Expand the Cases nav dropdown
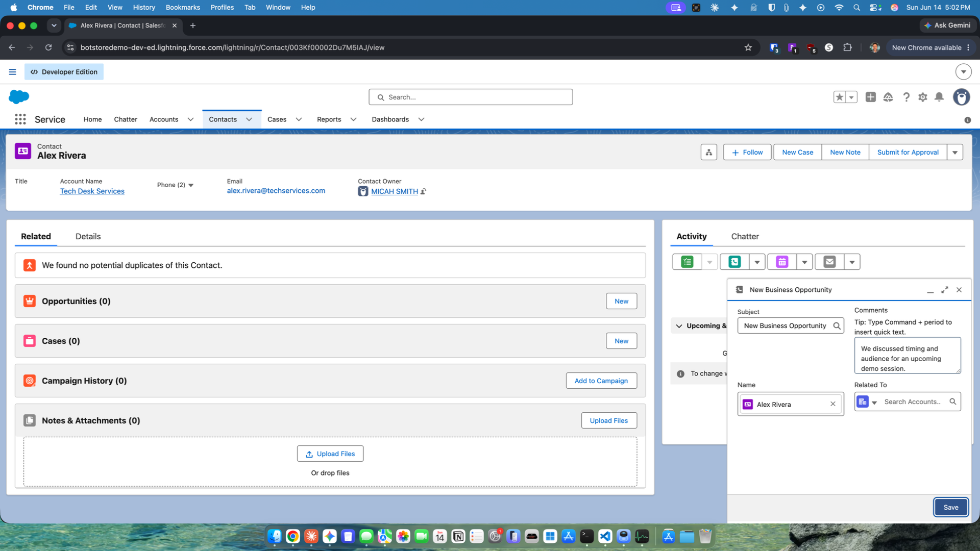The image size is (980, 551). [x=299, y=119]
